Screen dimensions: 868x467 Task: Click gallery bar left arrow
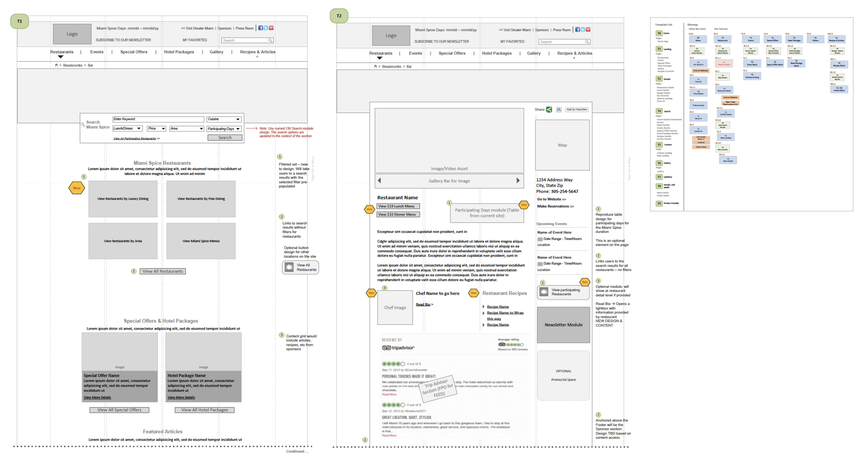[379, 181]
